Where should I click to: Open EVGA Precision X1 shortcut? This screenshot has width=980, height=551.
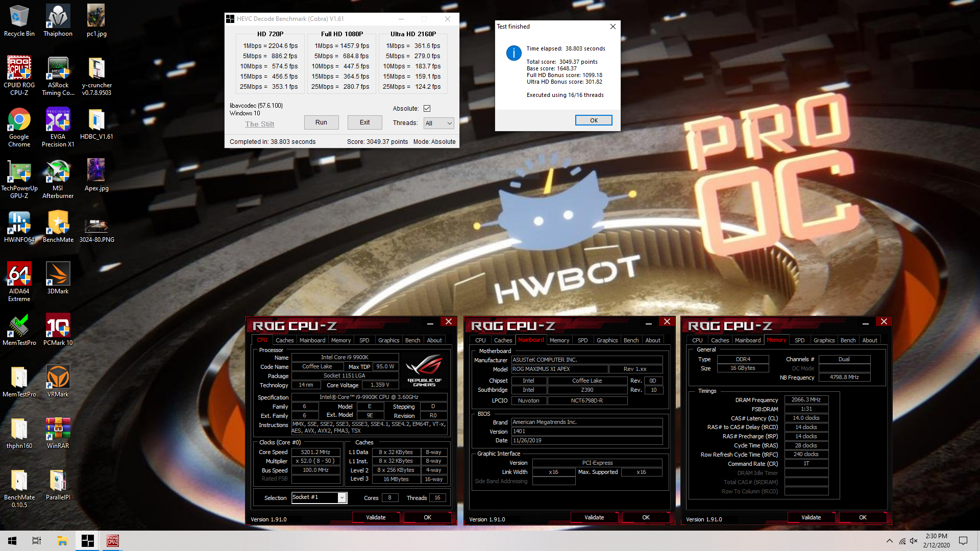tap(58, 128)
